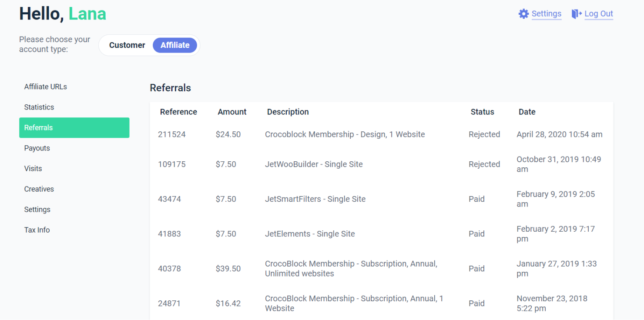Go to Tax Info section
This screenshot has width=644, height=320.
(37, 230)
